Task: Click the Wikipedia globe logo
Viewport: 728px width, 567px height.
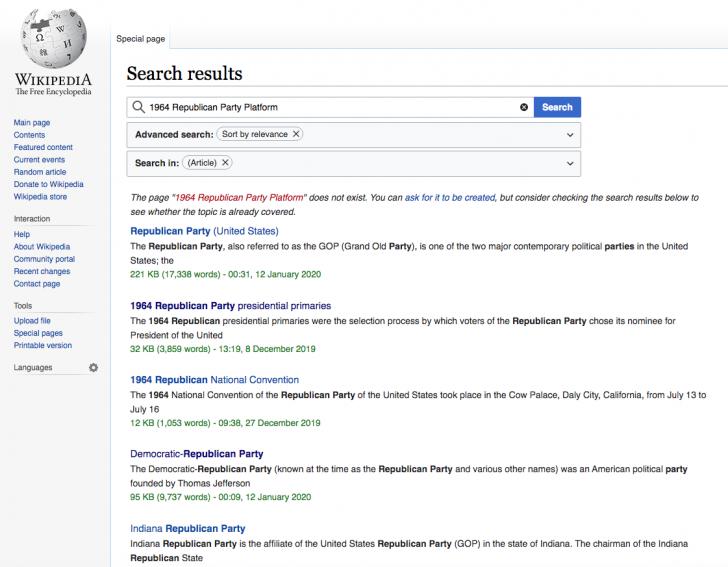Action: (54, 38)
